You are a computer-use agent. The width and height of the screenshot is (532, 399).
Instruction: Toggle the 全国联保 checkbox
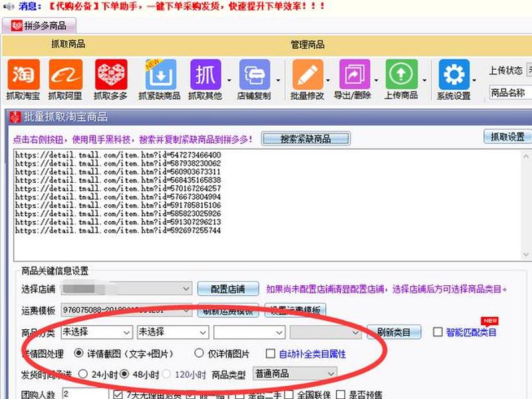coord(289,394)
